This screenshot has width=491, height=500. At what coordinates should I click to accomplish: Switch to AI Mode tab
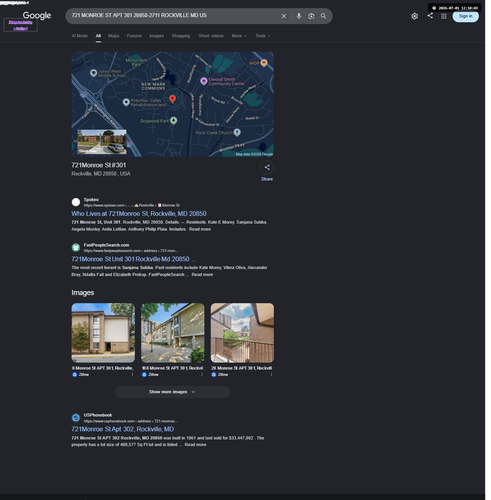tap(80, 36)
